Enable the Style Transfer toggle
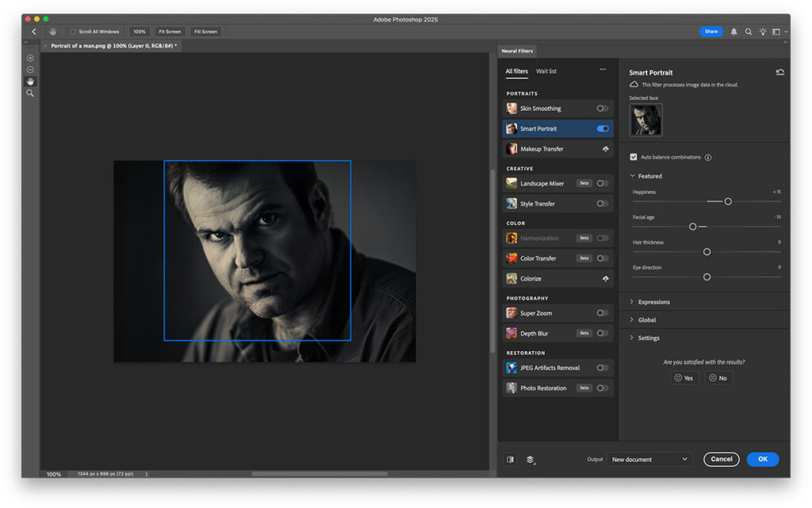 point(603,204)
